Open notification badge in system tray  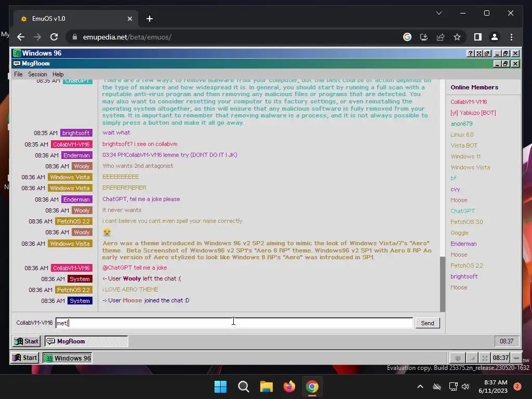tap(517, 387)
